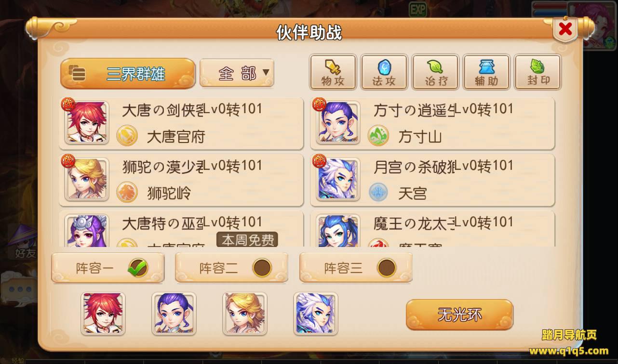Expand the 三界群雄 category selector

coord(128,74)
